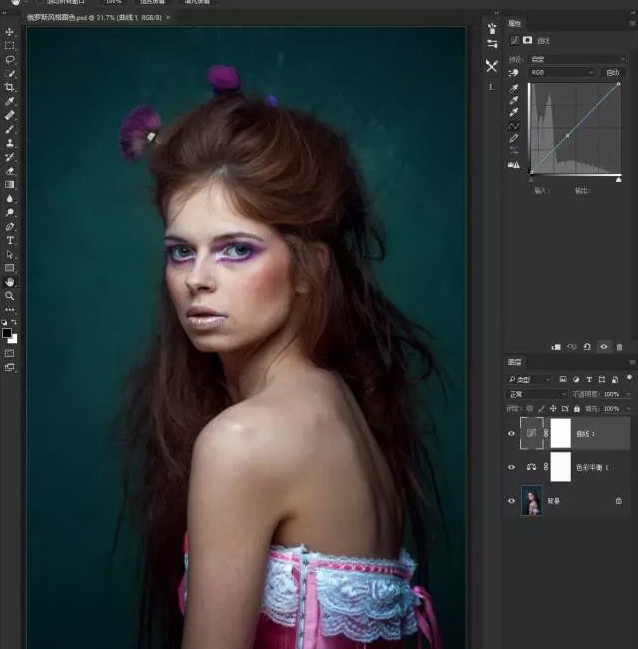
Task: Click the 自动 auto button
Action: coord(612,73)
